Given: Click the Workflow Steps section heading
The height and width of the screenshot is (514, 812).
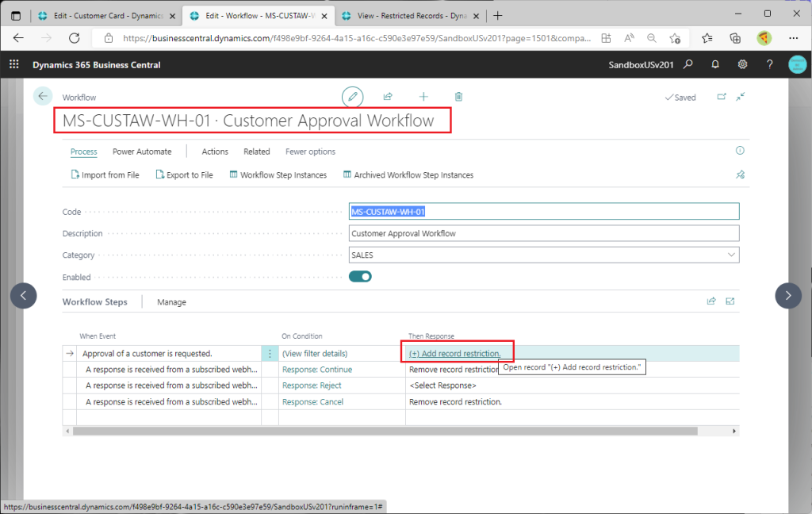Looking at the screenshot, I should 95,302.
